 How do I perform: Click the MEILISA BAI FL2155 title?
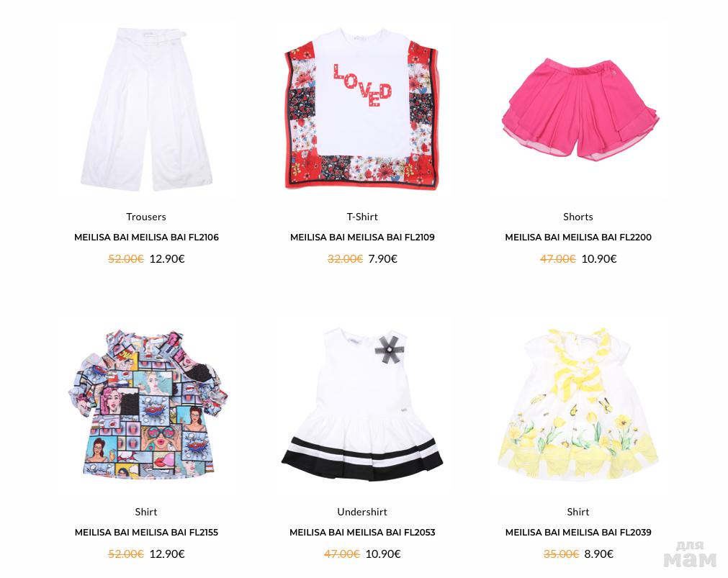pos(146,533)
